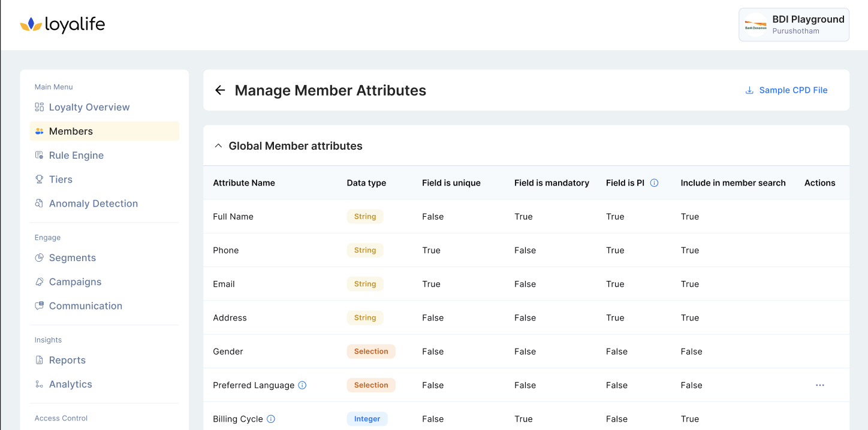Click the back arrow beside Manage Member Attributes
868x430 pixels.
[220, 90]
